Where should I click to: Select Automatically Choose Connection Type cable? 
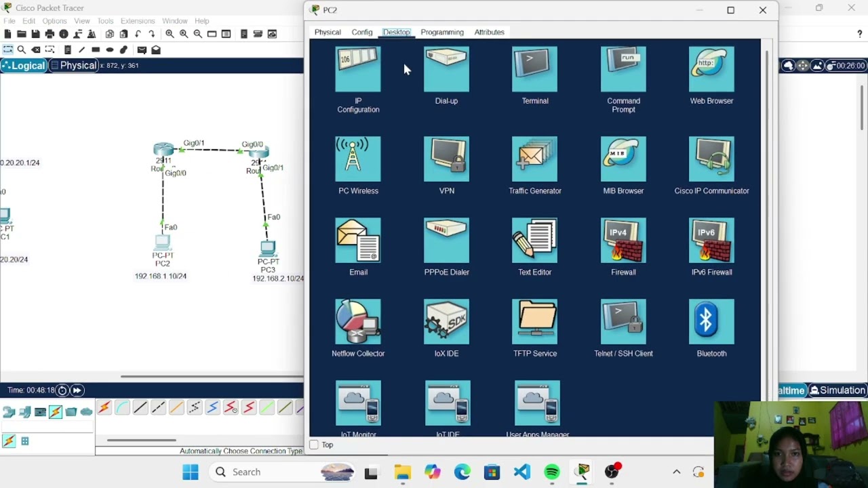point(104,408)
